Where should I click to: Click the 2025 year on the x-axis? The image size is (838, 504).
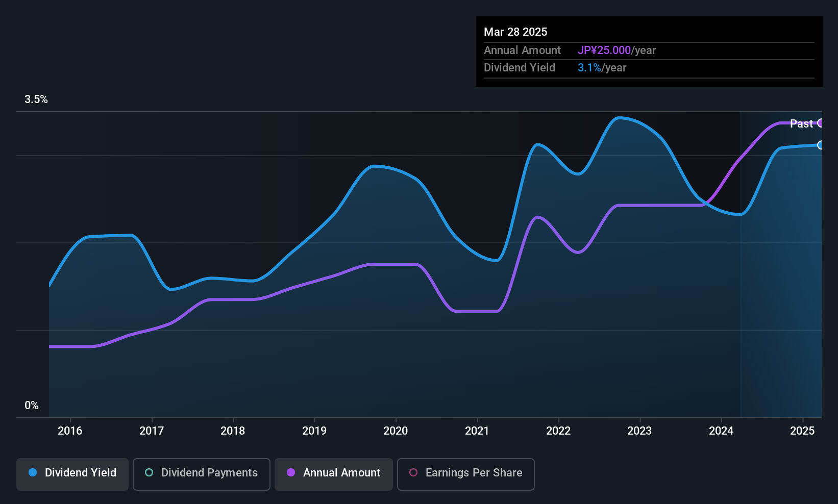[802, 431]
